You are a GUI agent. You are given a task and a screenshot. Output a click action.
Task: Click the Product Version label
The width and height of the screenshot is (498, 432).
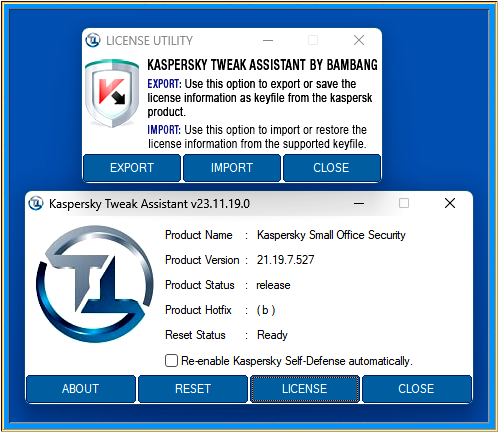pos(202,260)
